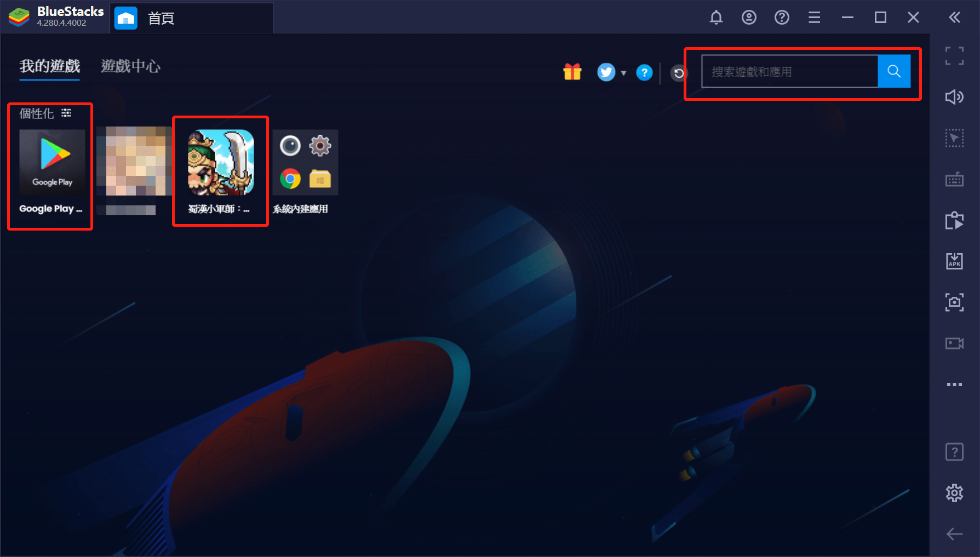Image resolution: width=980 pixels, height=557 pixels.
Task: Open the media manager folder icon
Action: click(320, 179)
